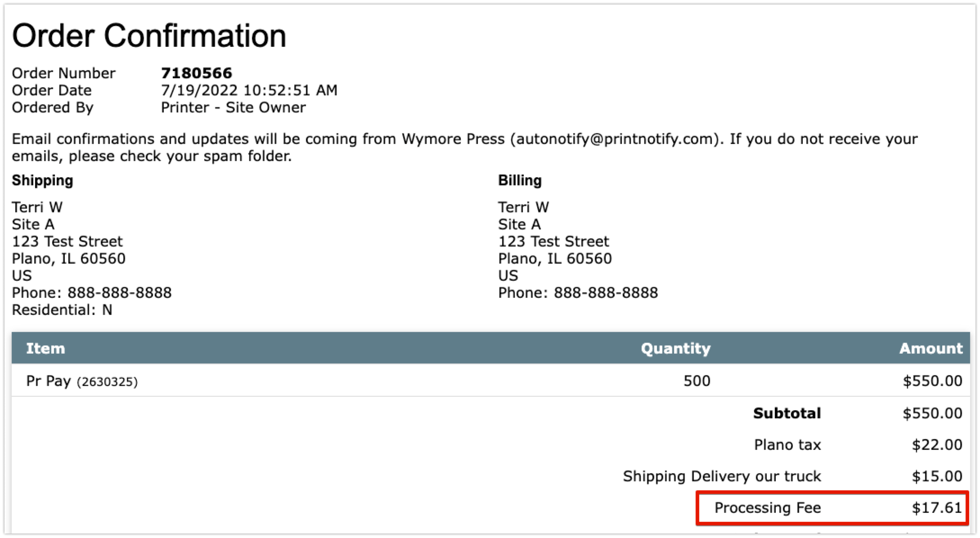Screen dimensions: 980x538
Task: Click 'Plano, IL 60560' under Shipping
Action: [x=69, y=259]
